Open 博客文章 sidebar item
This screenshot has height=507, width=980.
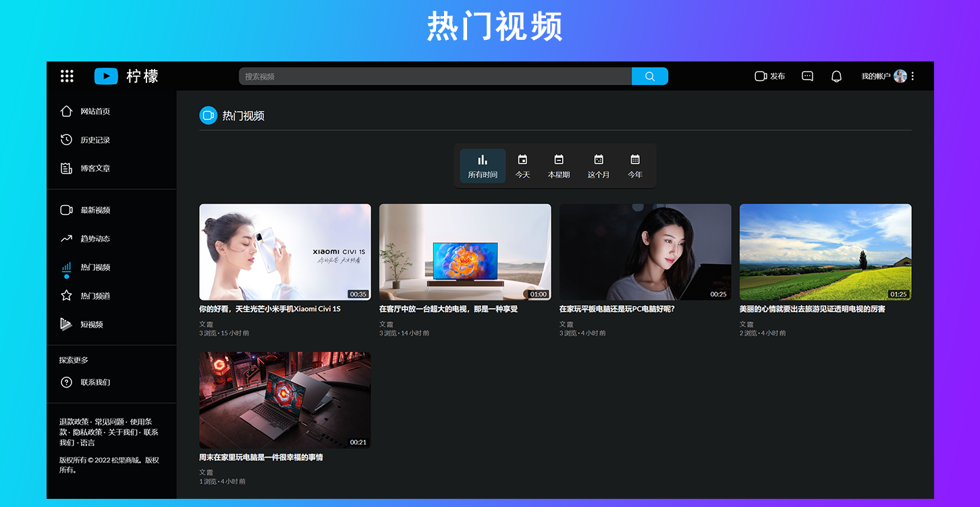[x=95, y=168]
